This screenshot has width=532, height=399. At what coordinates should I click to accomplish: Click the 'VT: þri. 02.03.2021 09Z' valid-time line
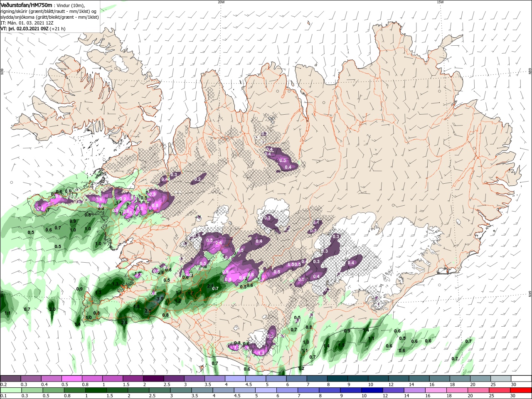(25, 29)
